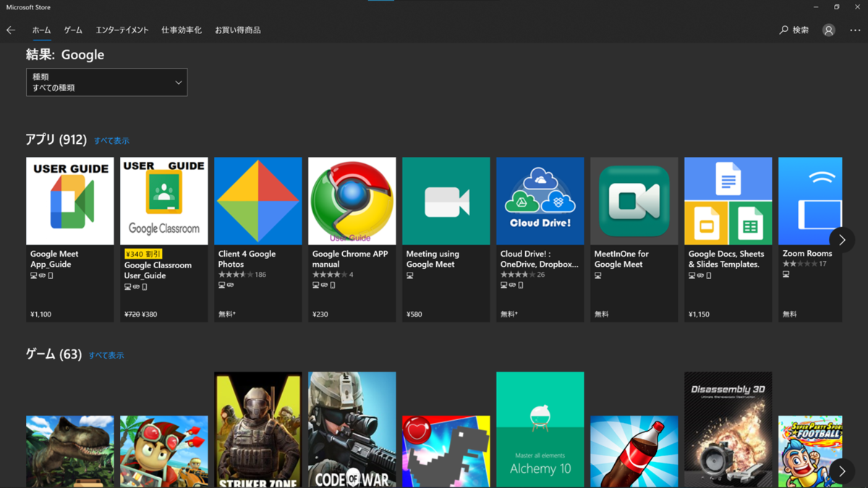Image resolution: width=868 pixels, height=488 pixels.
Task: Open the cartoon kart racing game thumbnail
Action: [164, 452]
